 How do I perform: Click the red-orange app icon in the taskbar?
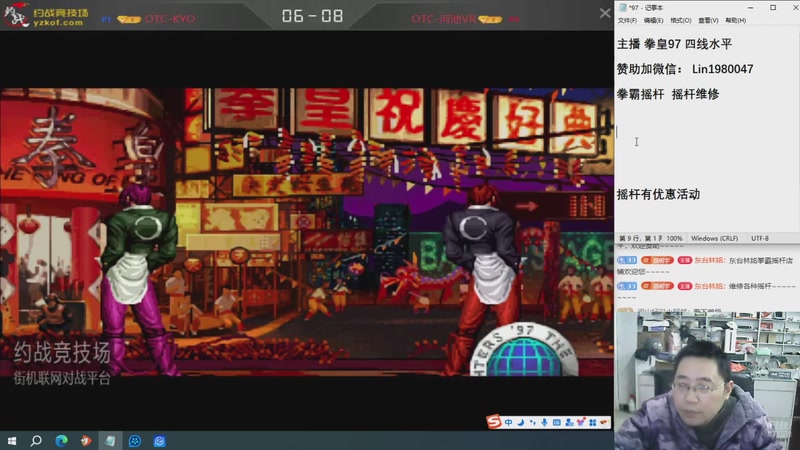point(86,441)
